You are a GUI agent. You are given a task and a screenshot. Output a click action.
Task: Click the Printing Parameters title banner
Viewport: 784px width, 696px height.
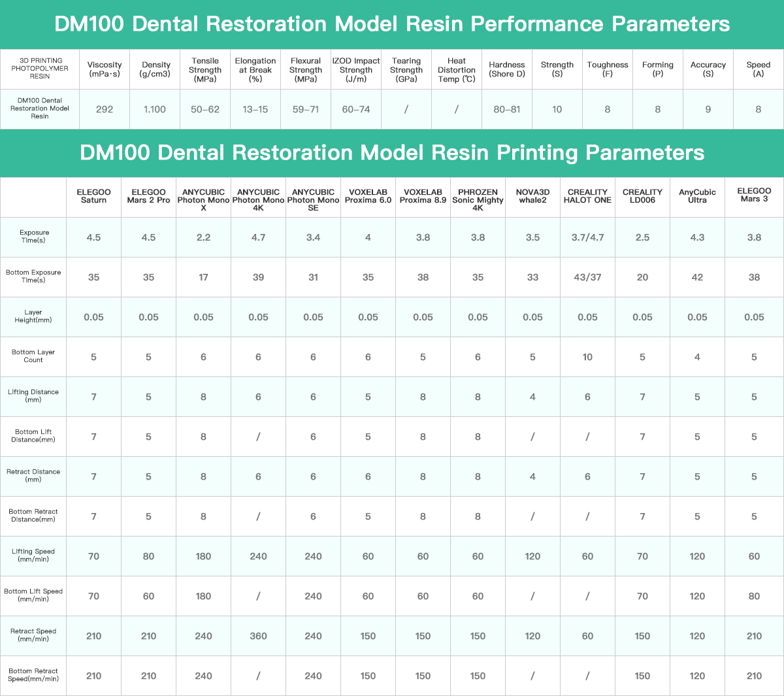[x=392, y=153]
